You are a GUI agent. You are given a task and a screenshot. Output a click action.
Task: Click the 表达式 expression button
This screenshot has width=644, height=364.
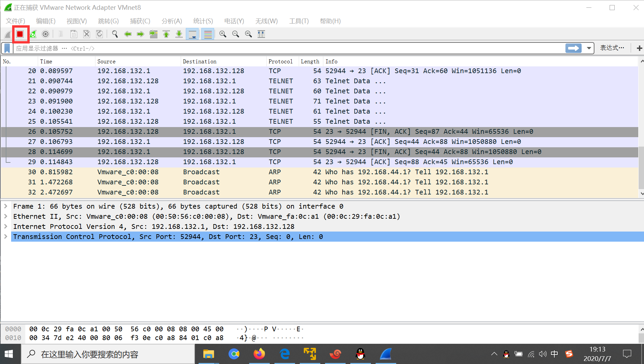[612, 48]
